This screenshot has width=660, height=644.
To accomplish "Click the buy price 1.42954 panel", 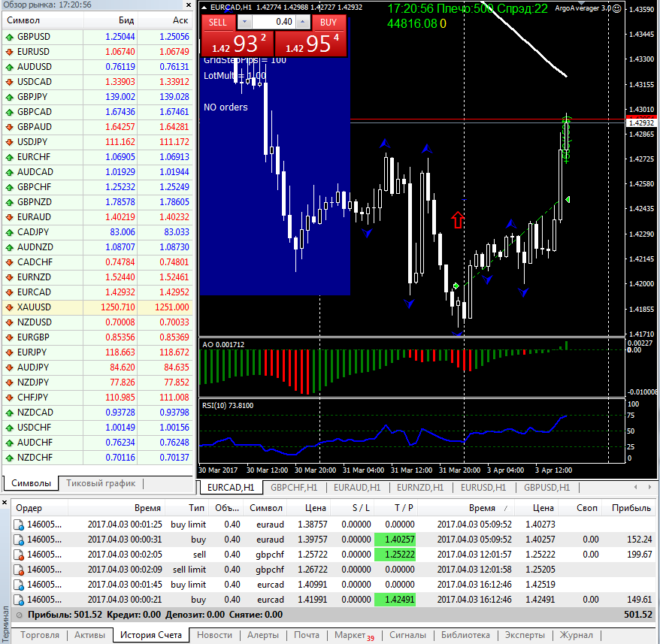I will click(311, 44).
